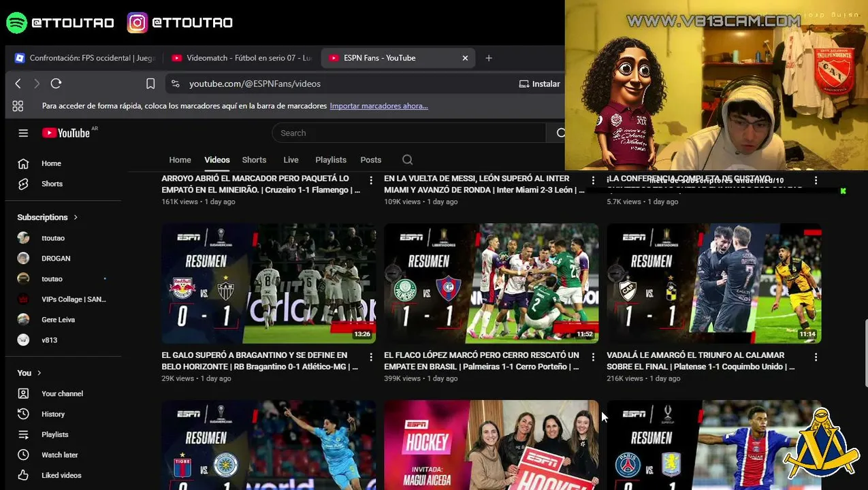Reload the page with the refresh icon
The height and width of the screenshot is (490, 868).
click(56, 84)
